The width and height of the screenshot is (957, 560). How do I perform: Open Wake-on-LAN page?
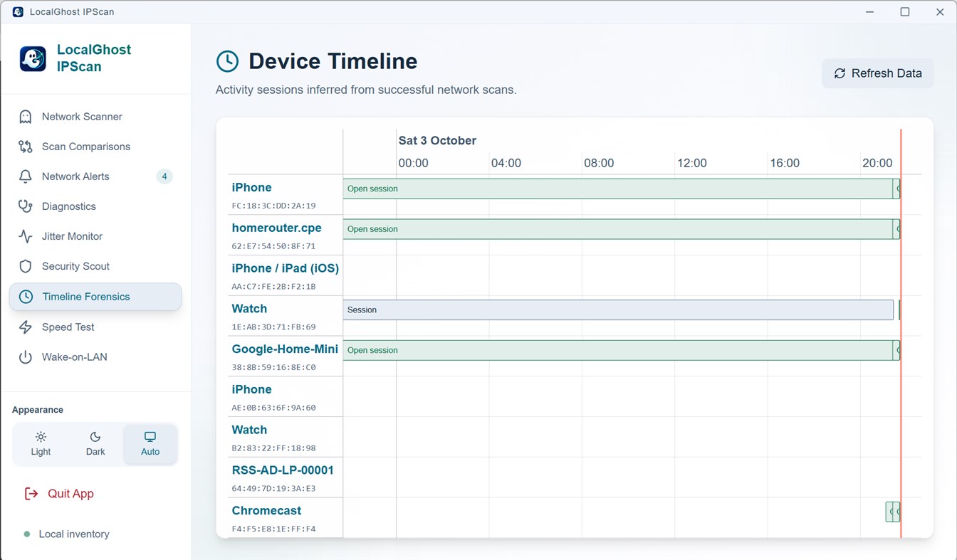tap(95, 357)
